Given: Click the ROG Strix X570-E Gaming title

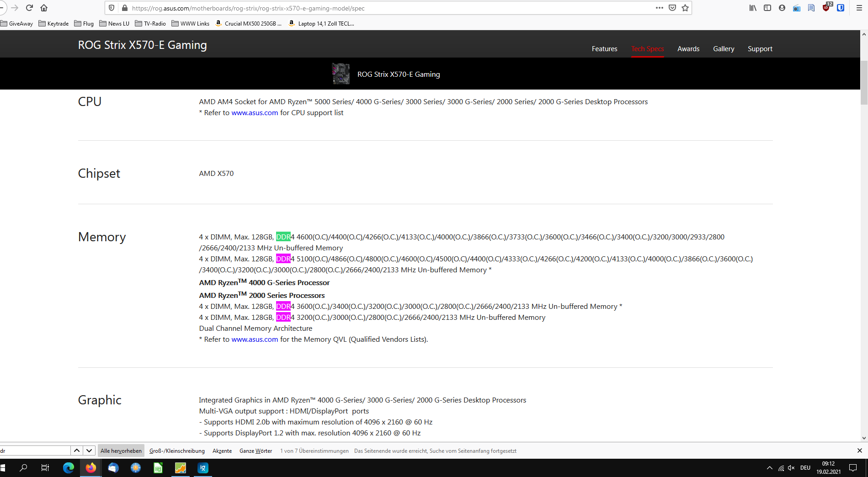Looking at the screenshot, I should click(142, 45).
